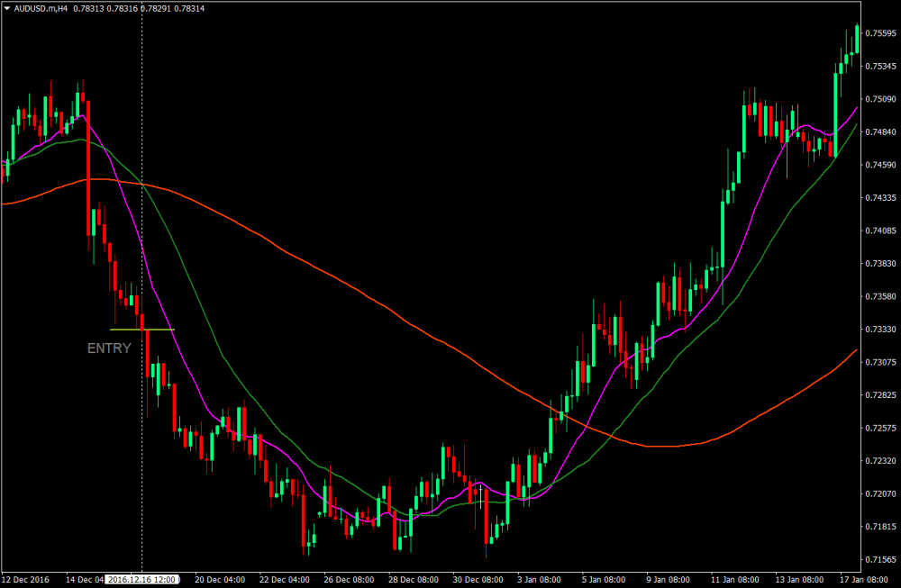
Task: Click the 0.75590 price scale label
Action: point(879,33)
